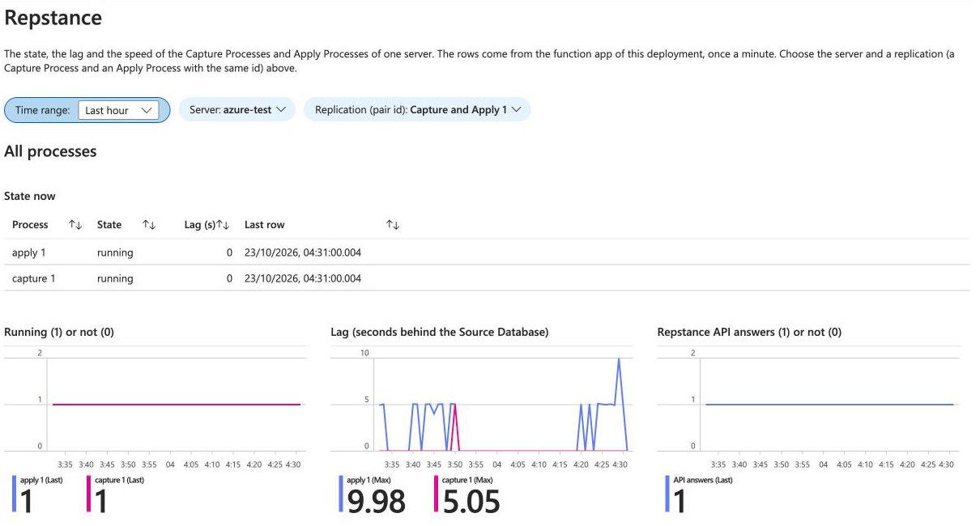Click the apply 1 last row timestamp
Viewport: 980px width, 526px height.
coord(303,252)
